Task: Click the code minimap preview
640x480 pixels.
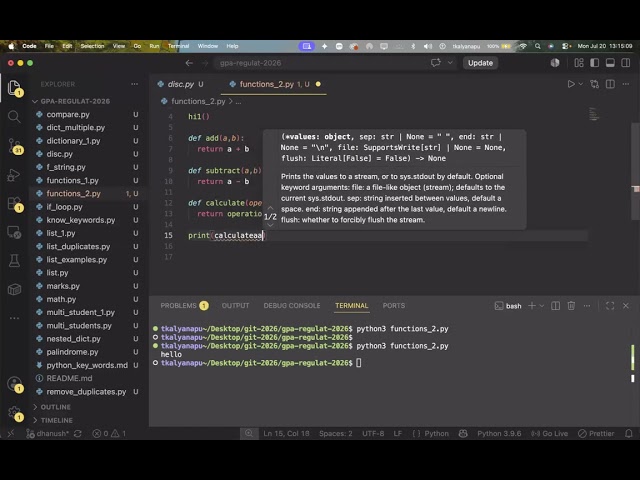Action: pos(594,114)
